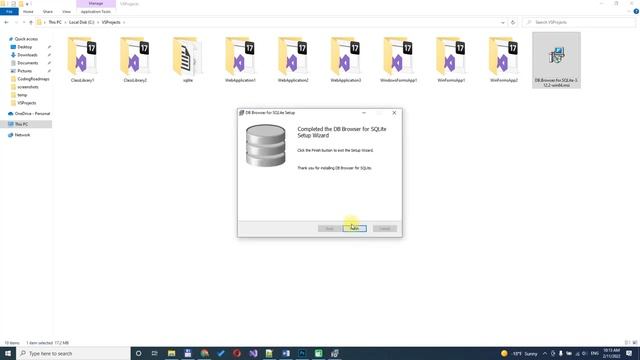The image size is (640, 360).
Task: Open Photoshop from the taskbar
Action: [302, 353]
